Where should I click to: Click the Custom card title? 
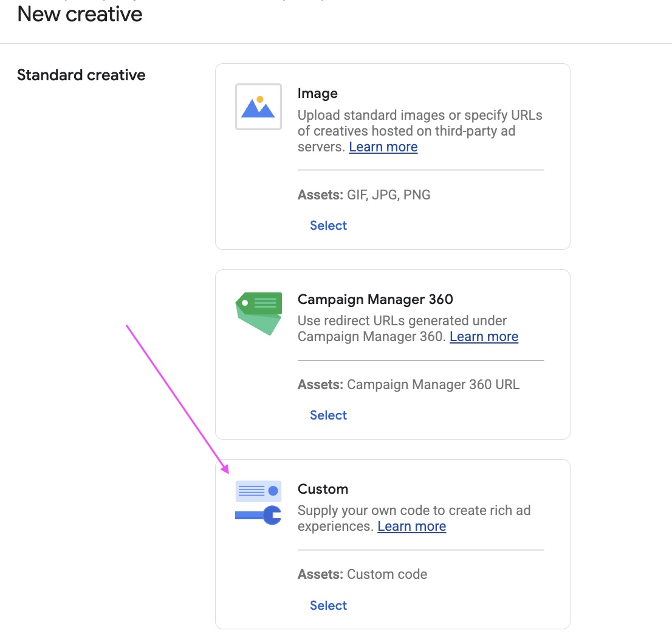(323, 489)
